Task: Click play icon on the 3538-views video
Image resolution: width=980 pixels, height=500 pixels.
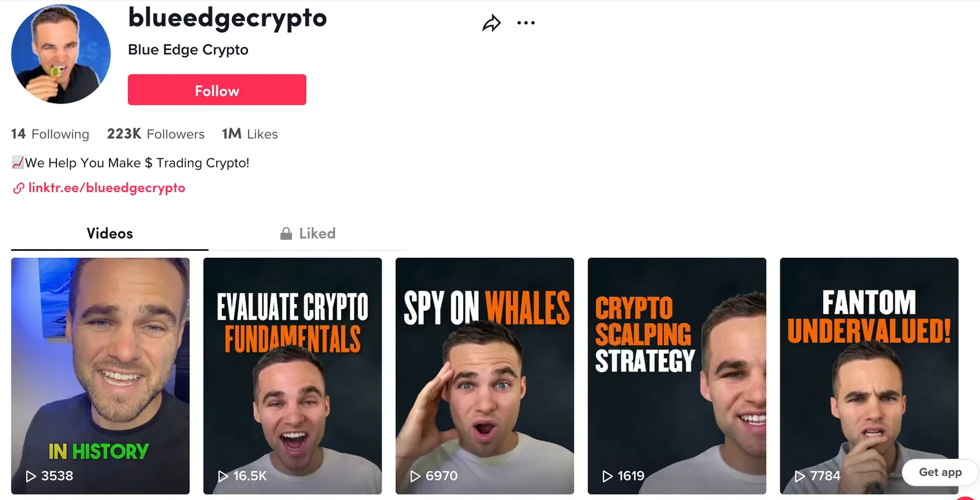Action: 31,476
